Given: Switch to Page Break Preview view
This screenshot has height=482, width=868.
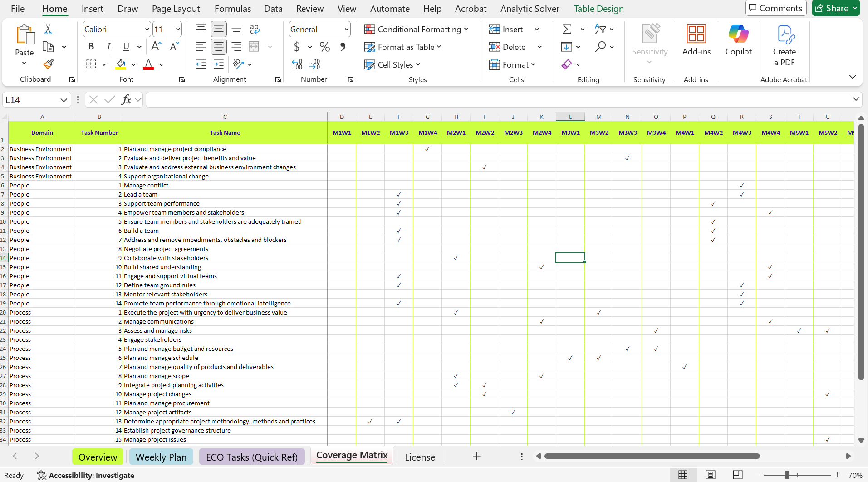Looking at the screenshot, I should (x=738, y=475).
